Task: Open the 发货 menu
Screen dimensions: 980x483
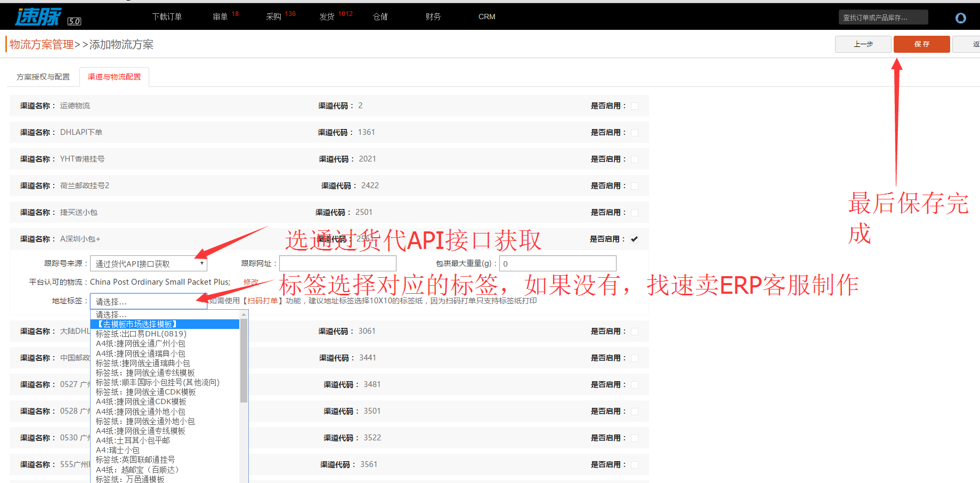Action: coord(327,17)
